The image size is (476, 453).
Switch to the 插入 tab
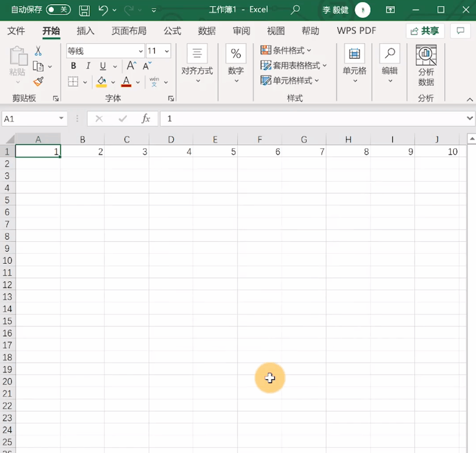pos(86,31)
